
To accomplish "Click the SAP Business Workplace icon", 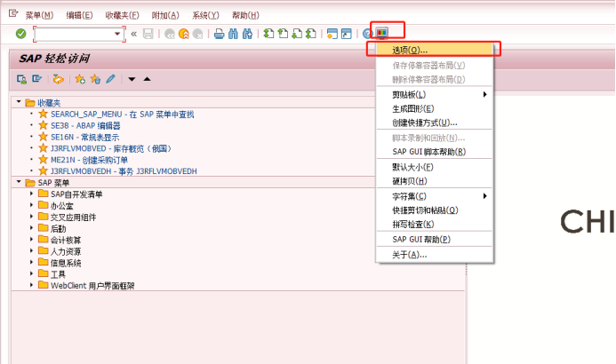I will [58, 79].
